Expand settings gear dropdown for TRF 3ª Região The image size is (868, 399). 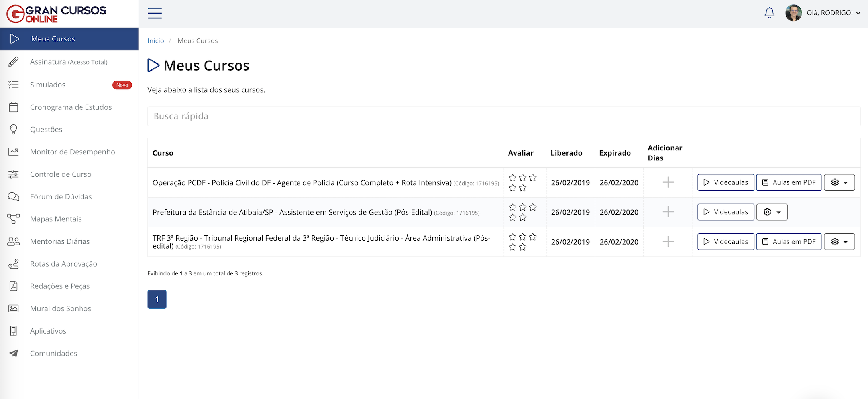pos(839,241)
